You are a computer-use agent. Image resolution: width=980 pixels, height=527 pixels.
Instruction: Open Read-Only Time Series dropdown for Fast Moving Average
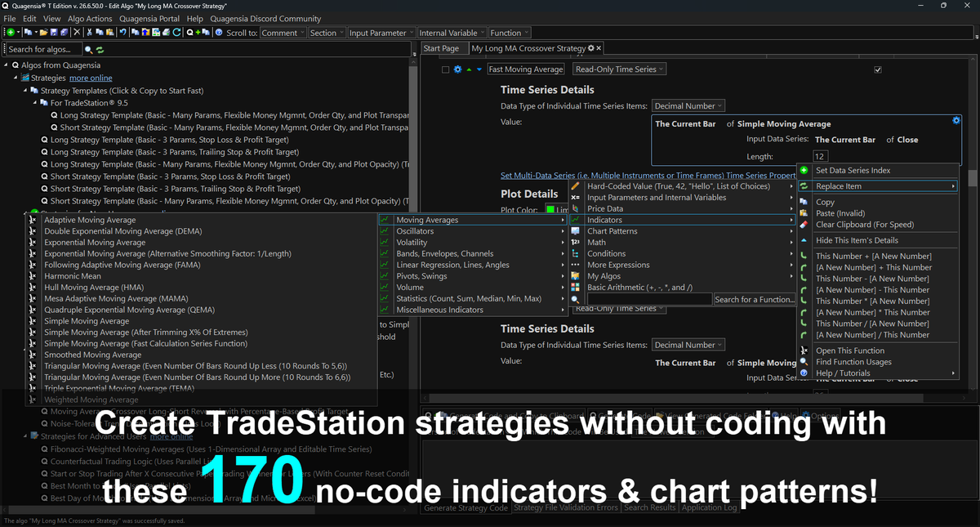tap(620, 69)
